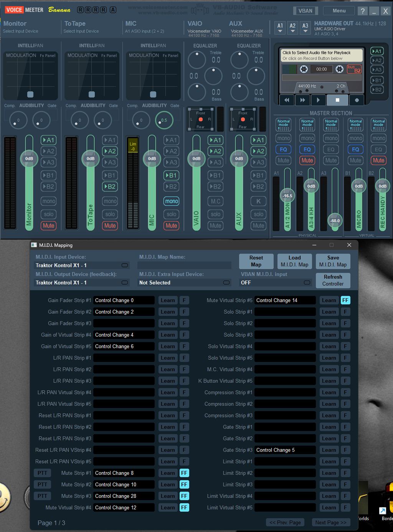Start recording with the record button

(357, 100)
